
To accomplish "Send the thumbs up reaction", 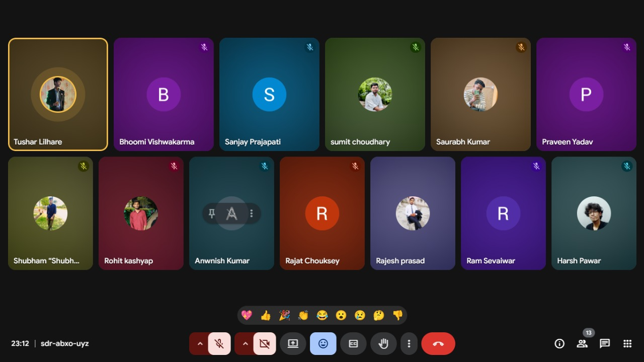I will pos(266,316).
